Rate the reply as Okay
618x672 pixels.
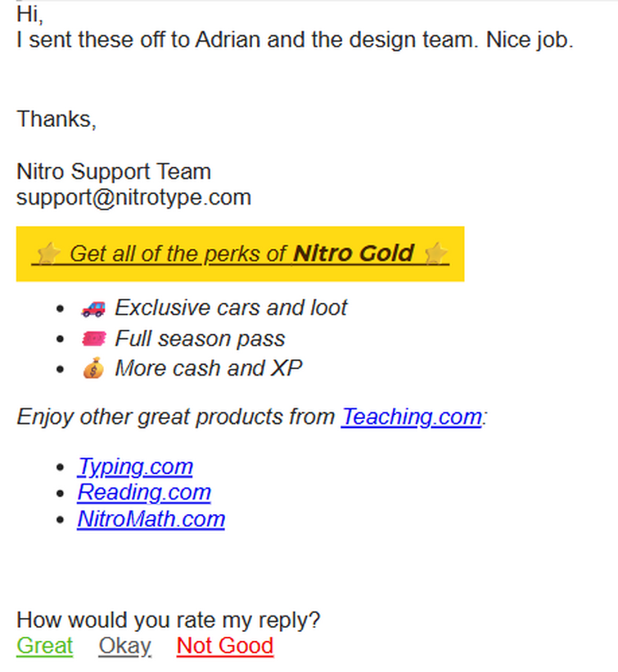(124, 646)
